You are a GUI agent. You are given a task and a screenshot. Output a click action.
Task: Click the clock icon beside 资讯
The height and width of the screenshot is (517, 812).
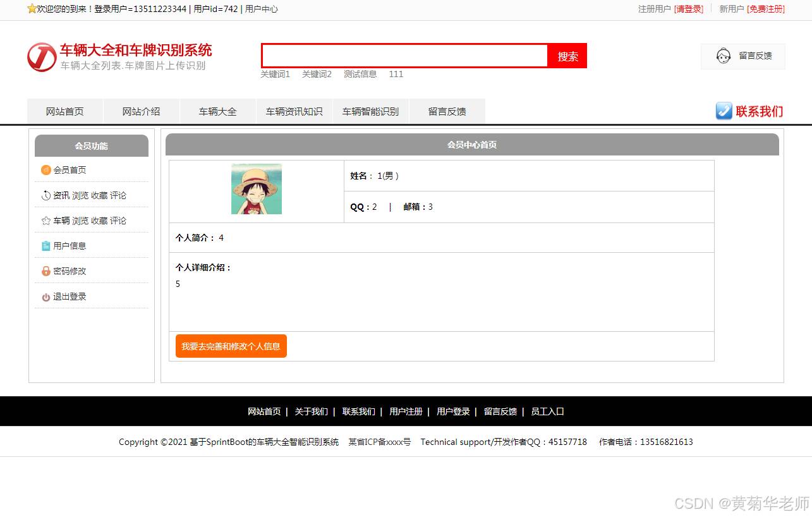point(45,195)
